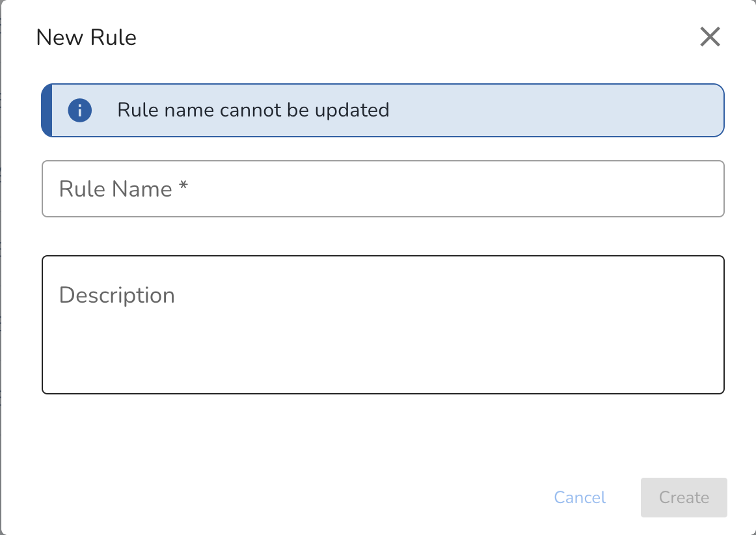Click the Create button

click(684, 497)
